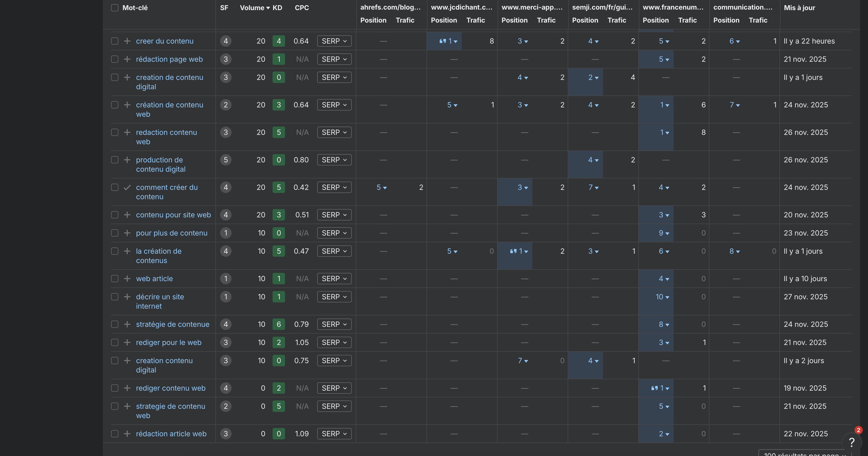Click the + icon next to "web article"
This screenshot has width=868, height=456.
tap(127, 279)
